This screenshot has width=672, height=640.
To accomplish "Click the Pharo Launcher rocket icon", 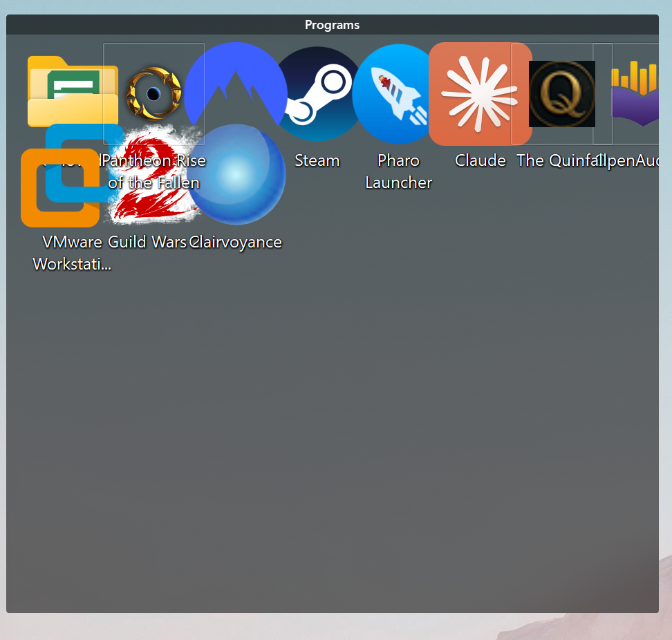I will coord(395,94).
